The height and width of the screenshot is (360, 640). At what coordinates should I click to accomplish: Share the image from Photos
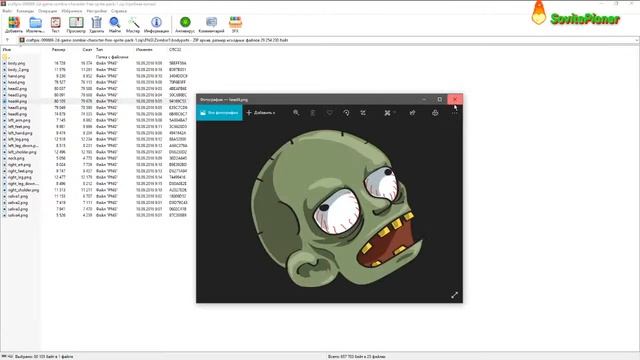(x=412, y=113)
